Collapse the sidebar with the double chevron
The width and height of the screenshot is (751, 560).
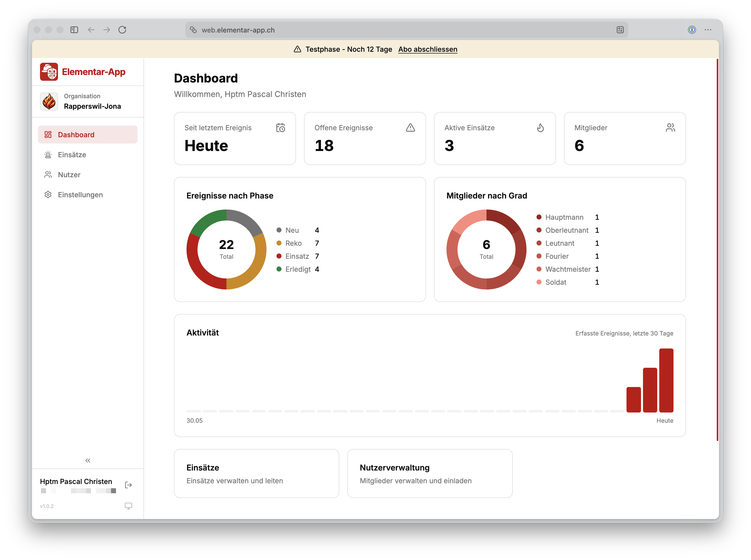[88, 460]
